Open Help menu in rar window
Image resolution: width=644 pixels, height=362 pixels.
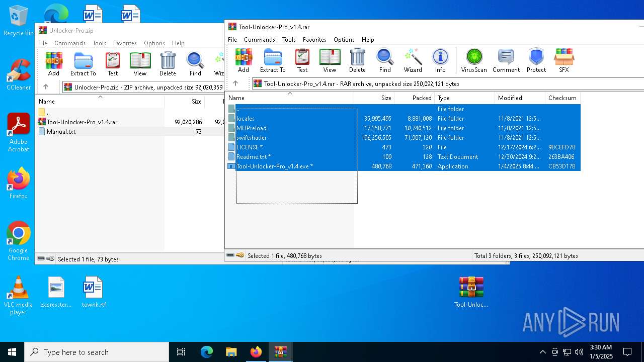click(x=368, y=39)
